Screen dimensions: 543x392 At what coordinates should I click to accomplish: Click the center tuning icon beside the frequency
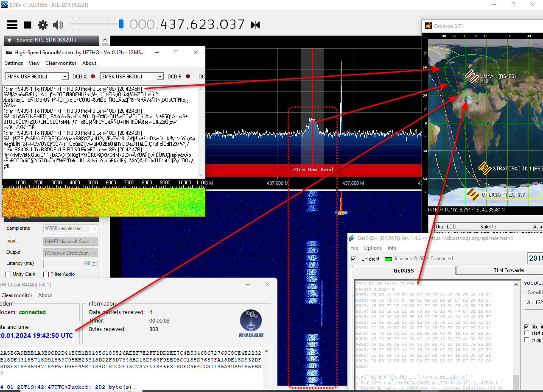coord(255,25)
